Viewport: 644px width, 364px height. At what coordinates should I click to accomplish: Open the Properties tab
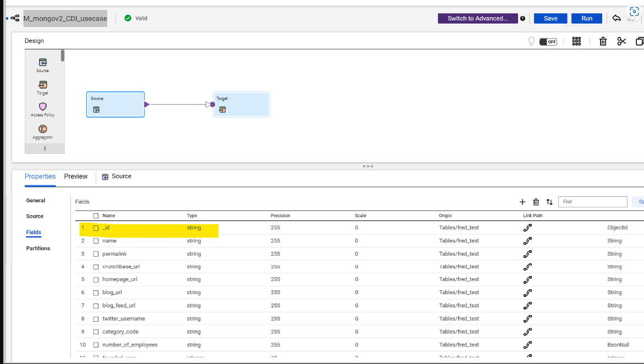[x=40, y=177]
